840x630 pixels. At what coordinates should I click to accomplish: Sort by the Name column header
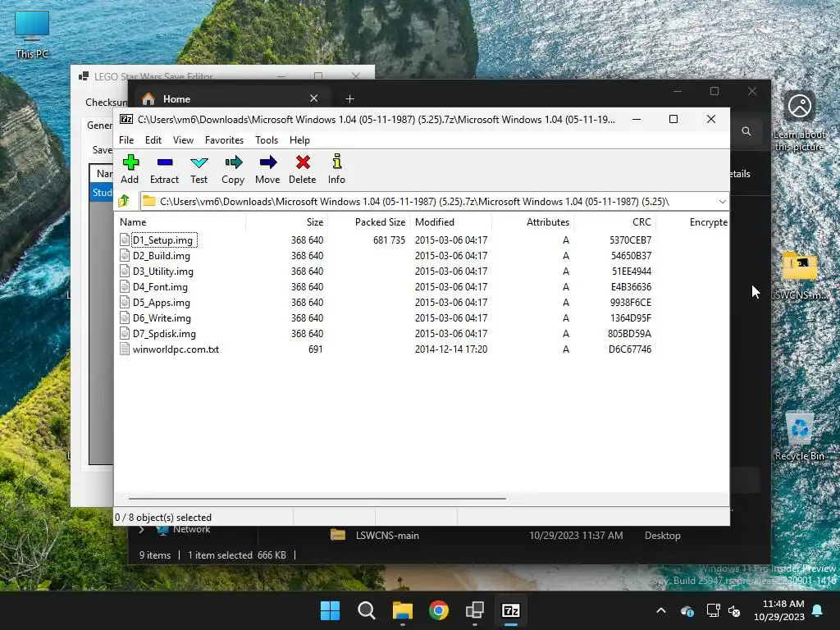(x=180, y=221)
